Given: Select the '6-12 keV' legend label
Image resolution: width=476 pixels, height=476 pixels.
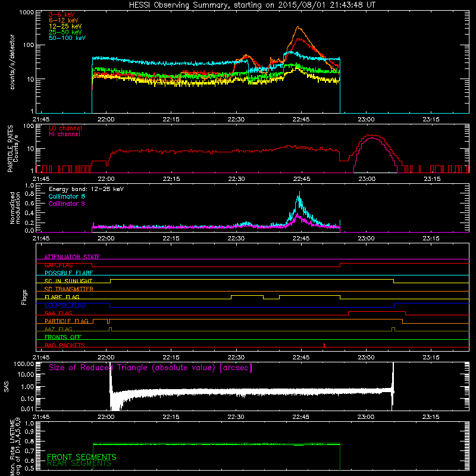Looking at the screenshot, I should tap(64, 20).
